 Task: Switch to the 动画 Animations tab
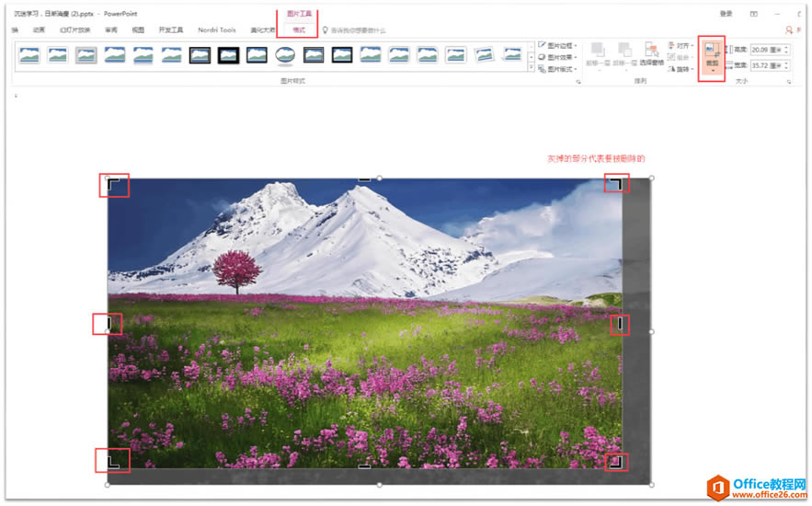[x=39, y=30]
